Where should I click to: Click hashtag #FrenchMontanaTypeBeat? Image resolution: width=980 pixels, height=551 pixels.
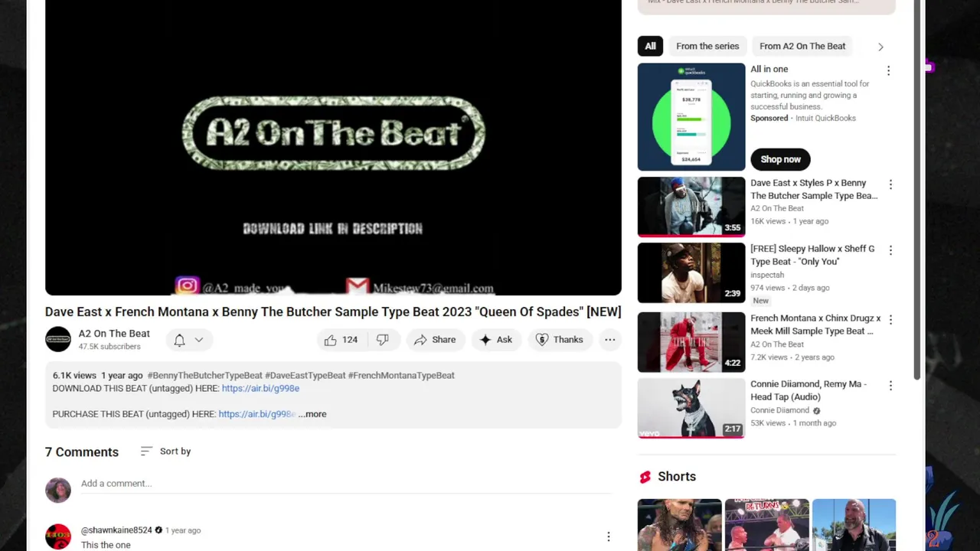point(401,375)
